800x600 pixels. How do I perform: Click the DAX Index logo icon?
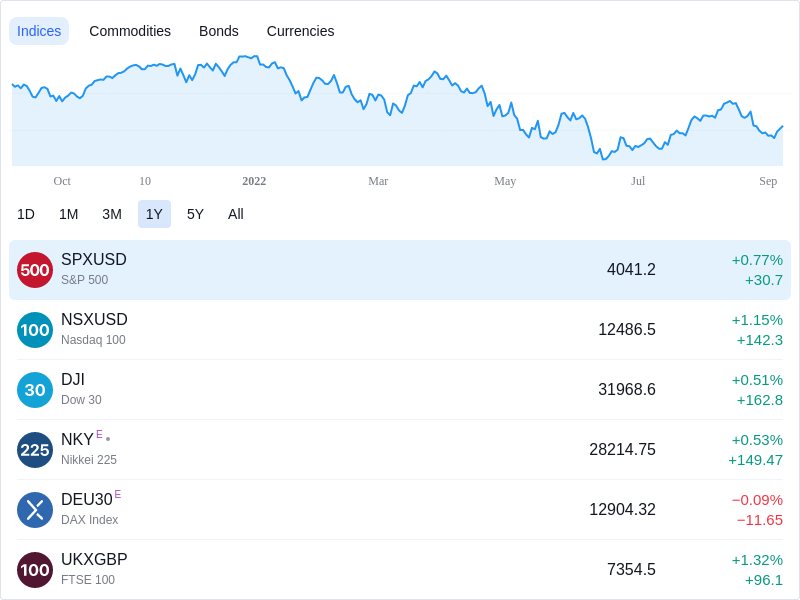click(35, 510)
